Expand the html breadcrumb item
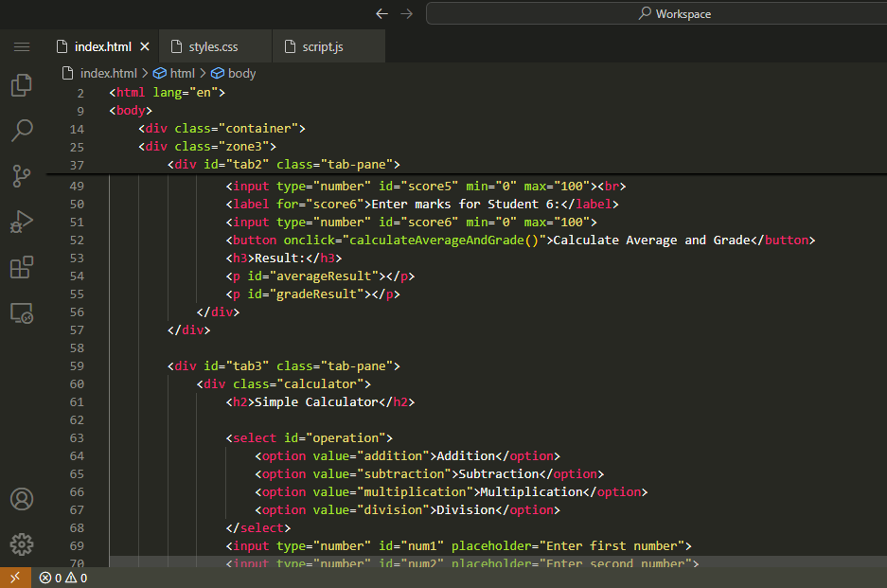 [x=182, y=73]
